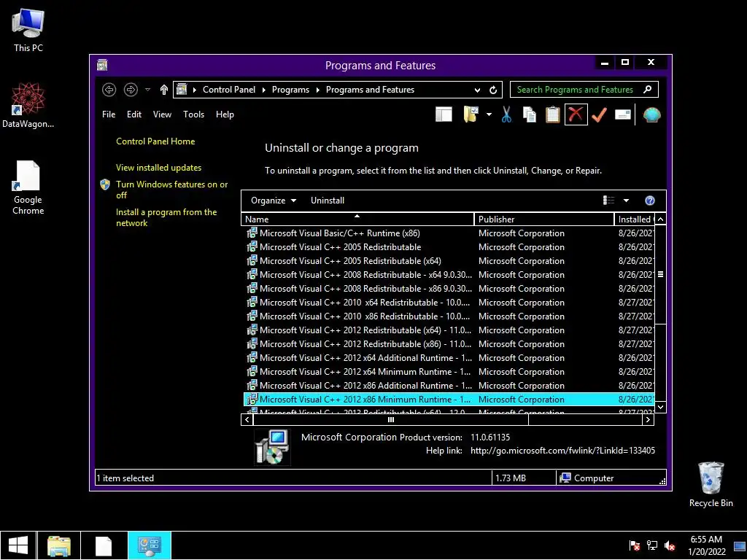The width and height of the screenshot is (747, 560).
Task: Open File Explorer from taskbar
Action: coord(58,545)
